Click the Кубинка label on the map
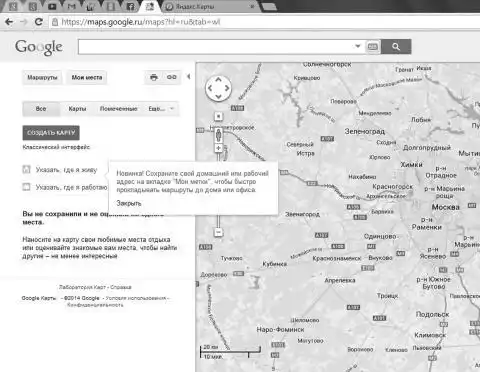The height and width of the screenshot is (372, 480). [x=275, y=264]
